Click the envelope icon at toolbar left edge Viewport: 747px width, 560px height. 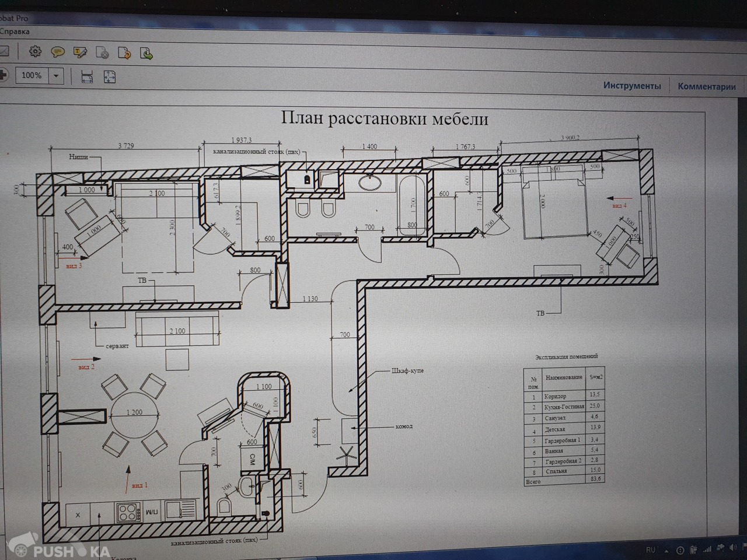pyautogui.click(x=4, y=51)
